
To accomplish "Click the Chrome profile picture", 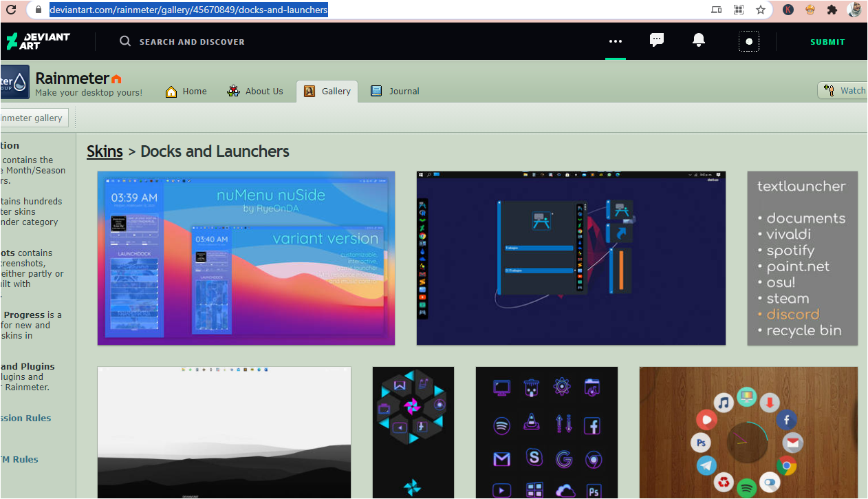I will coord(854,10).
